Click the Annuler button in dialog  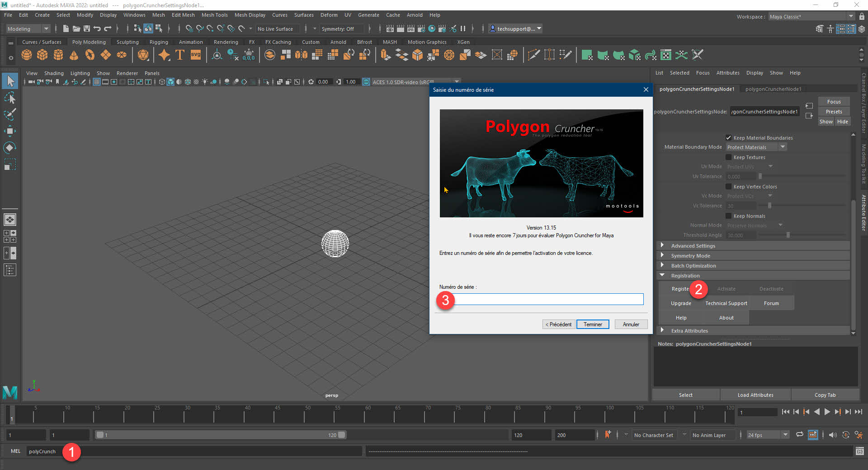click(631, 324)
